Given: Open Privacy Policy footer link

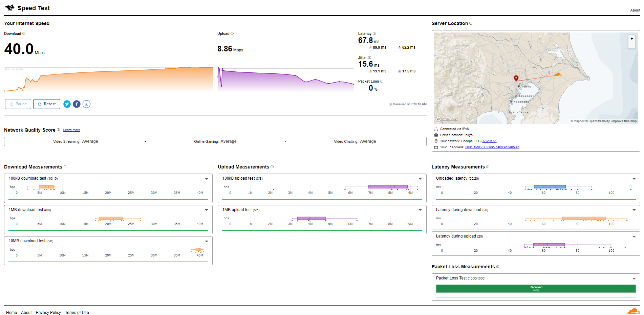Looking at the screenshot, I should [48, 313].
